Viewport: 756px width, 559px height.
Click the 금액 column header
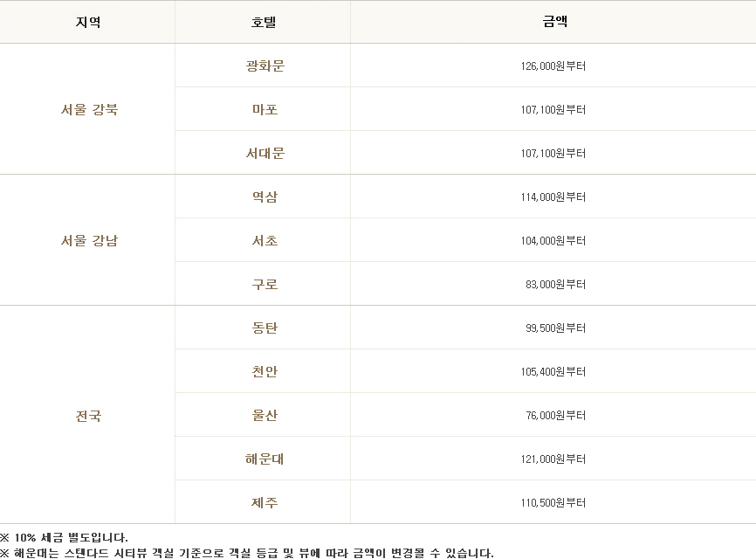coord(553,22)
